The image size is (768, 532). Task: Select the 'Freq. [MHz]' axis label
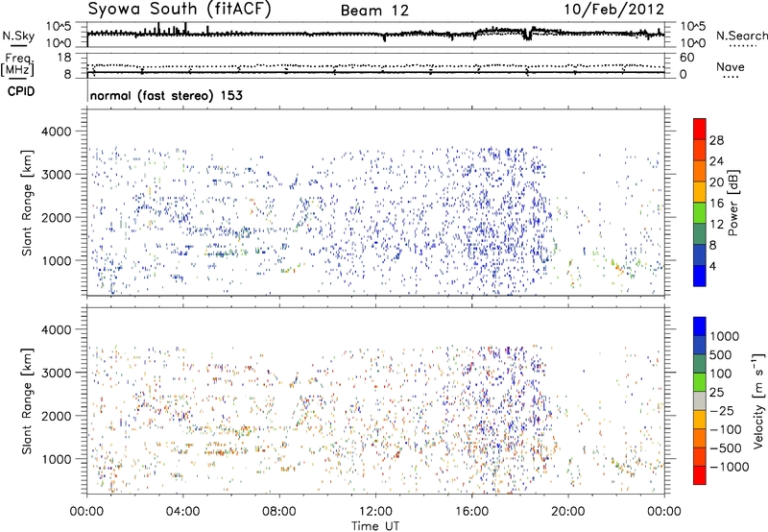coord(17,65)
